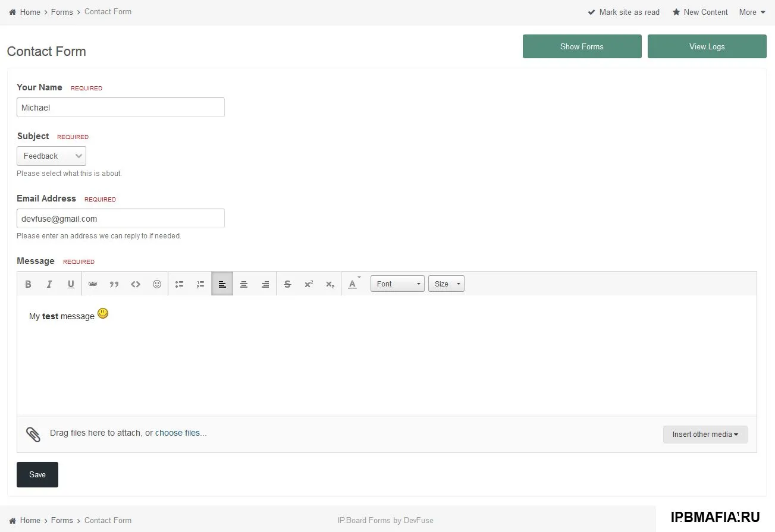Click the code snippet icon
Image resolution: width=775 pixels, height=532 pixels.
click(136, 284)
